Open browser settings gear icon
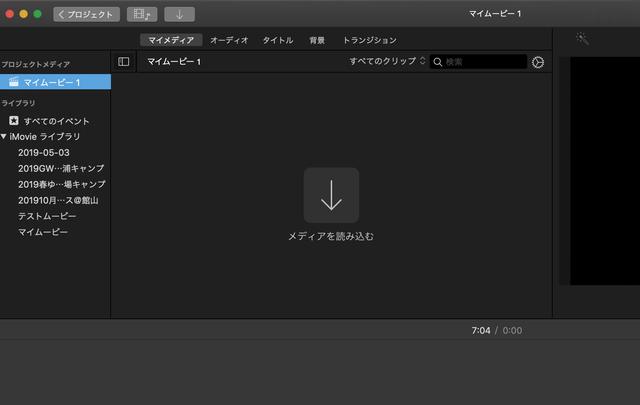The width and height of the screenshot is (640, 405). [x=538, y=62]
